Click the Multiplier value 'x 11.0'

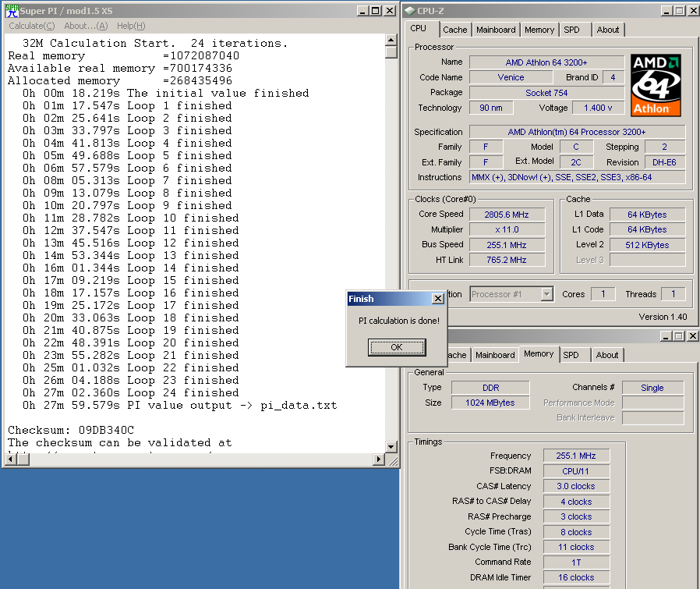coord(507,229)
